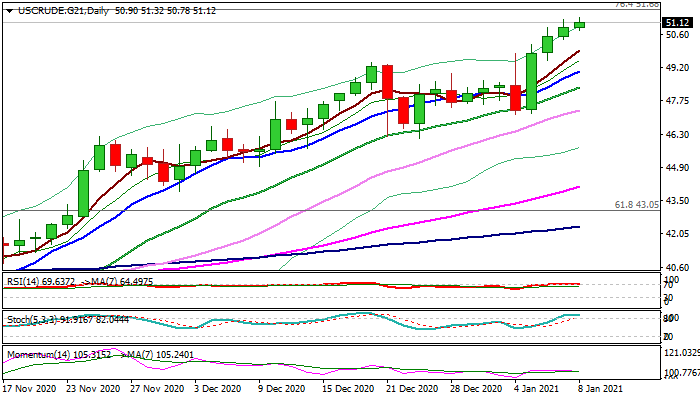Select the 51.12 current price tag
This screenshot has width=700, height=400.
coord(678,22)
